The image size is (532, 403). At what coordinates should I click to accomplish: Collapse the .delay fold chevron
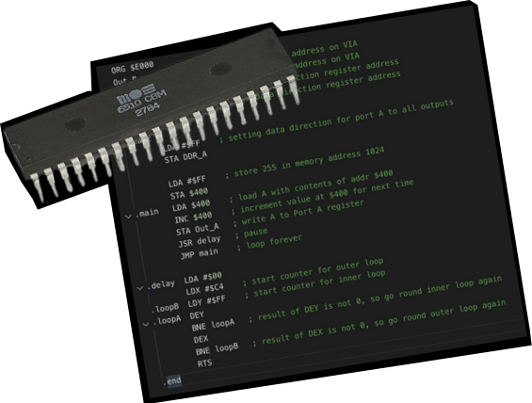coord(139,288)
